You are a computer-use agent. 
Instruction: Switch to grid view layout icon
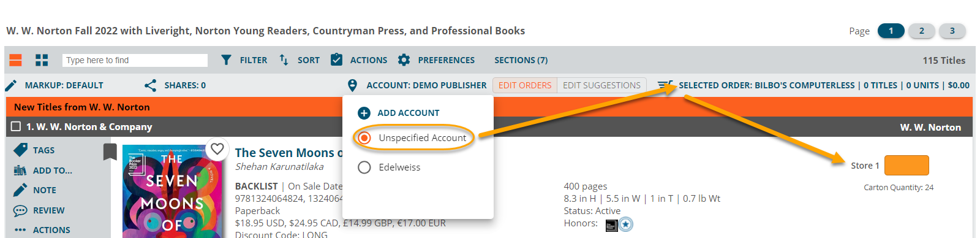tap(42, 60)
